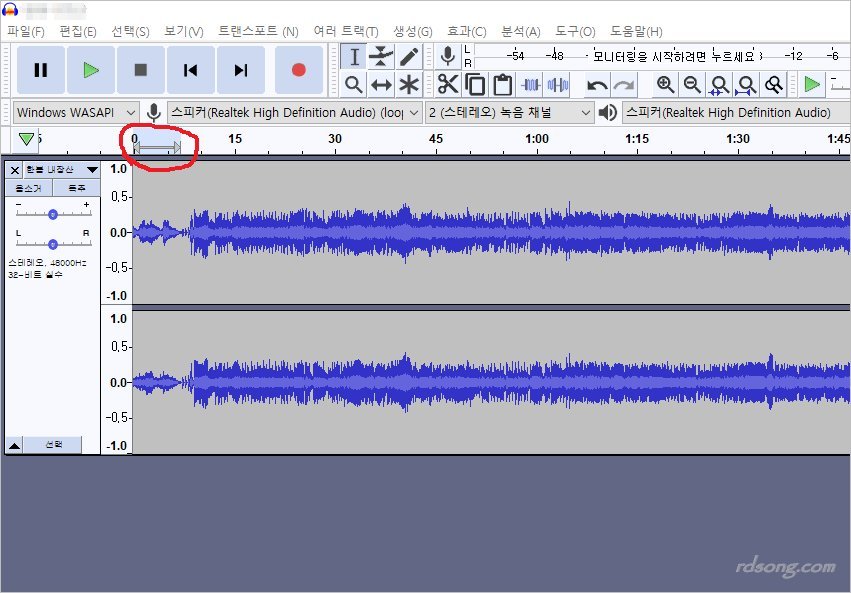Choose the Multi-tool asterisk icon
The width and height of the screenshot is (851, 593).
(409, 84)
